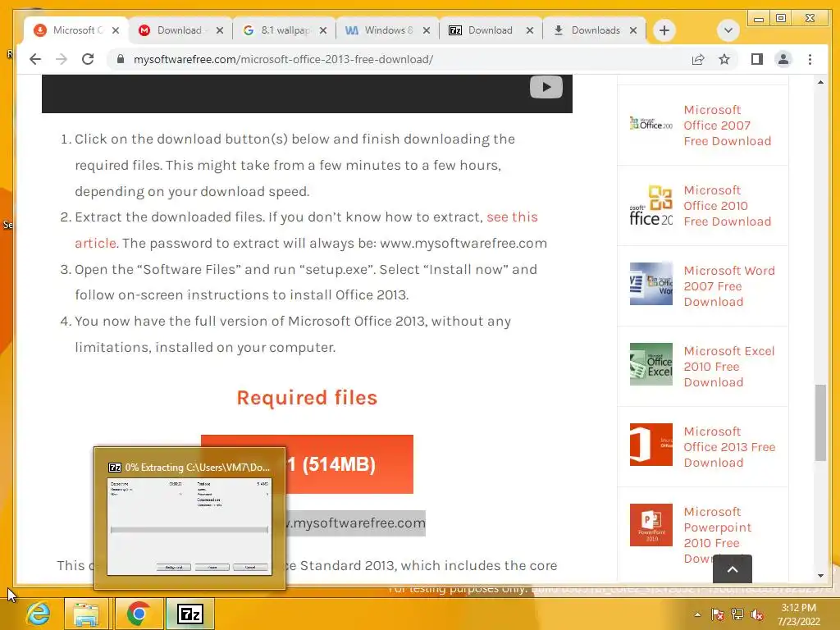Viewport: 840px width, 630px height.
Task: Click the page scrollbar down arrow
Action: [820, 576]
